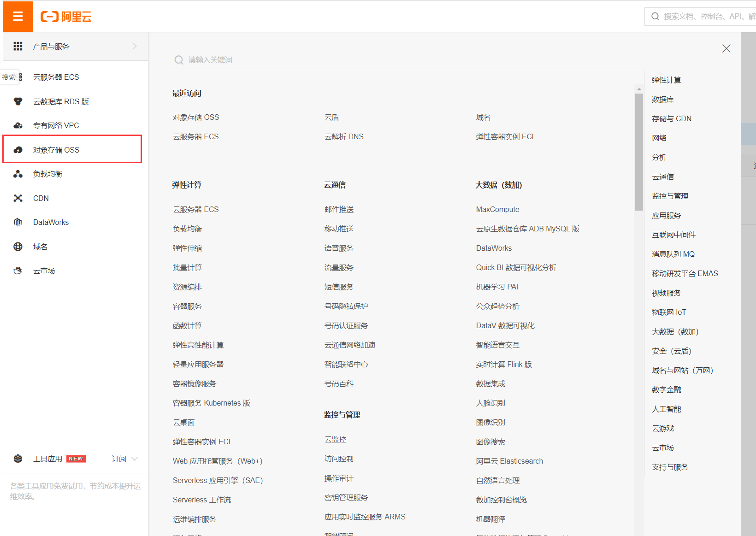756x536 pixels.
Task: Select 物联网 IoT category
Action: pyautogui.click(x=668, y=312)
